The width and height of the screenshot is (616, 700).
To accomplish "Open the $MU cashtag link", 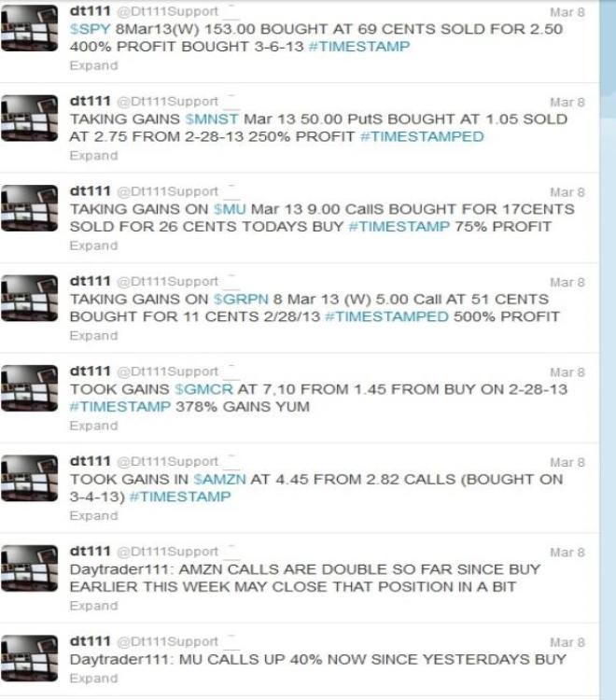I will point(230,209).
